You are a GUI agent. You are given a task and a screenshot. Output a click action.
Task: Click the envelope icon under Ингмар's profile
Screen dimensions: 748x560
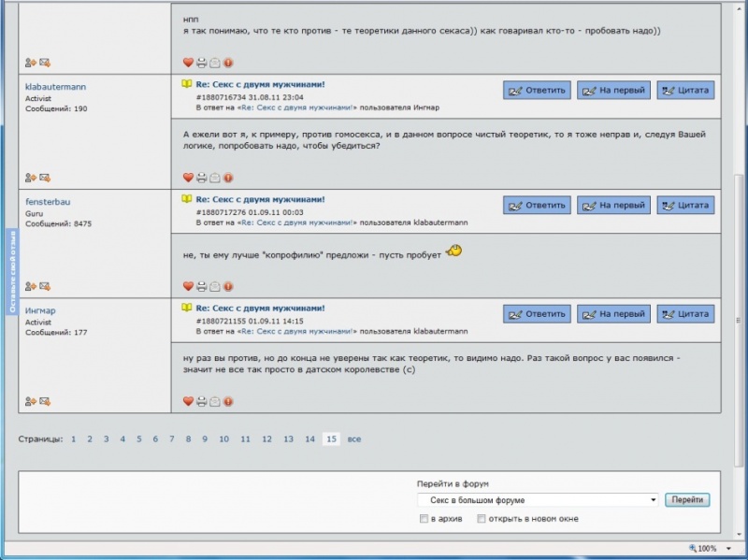pyautogui.click(x=44, y=401)
